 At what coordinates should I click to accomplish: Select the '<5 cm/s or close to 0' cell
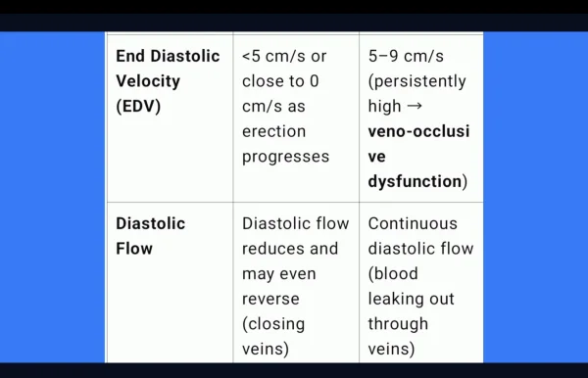coord(296,118)
